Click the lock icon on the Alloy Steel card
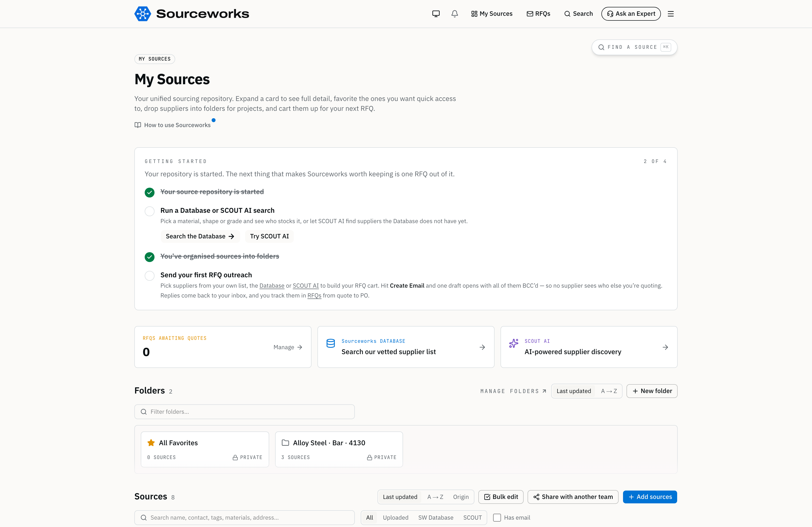This screenshot has height=527, width=812. (x=369, y=457)
